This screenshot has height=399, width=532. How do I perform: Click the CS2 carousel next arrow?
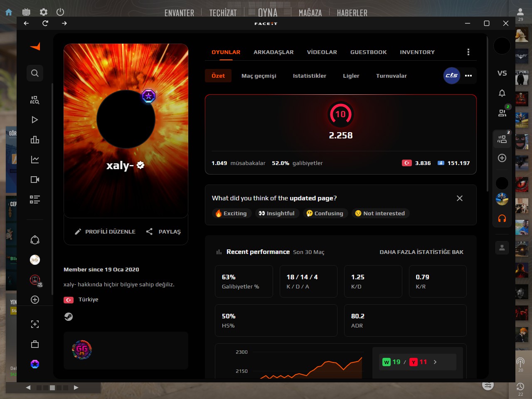[x=76, y=387]
